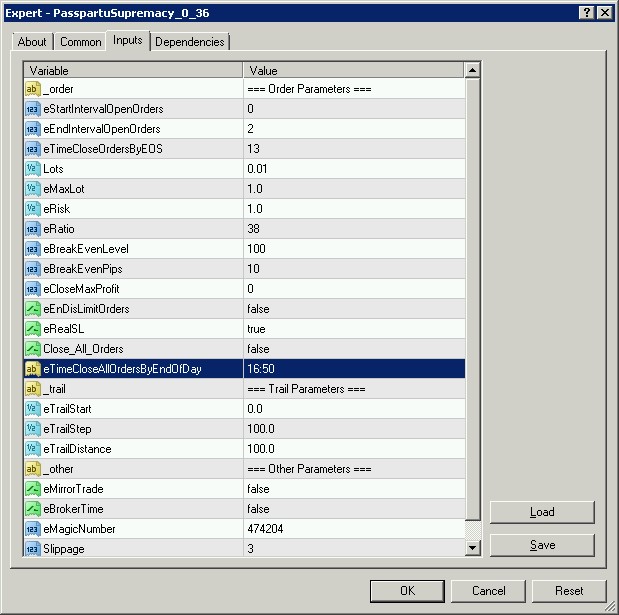Select the eBreakEvenLevel value 100

coord(354,249)
